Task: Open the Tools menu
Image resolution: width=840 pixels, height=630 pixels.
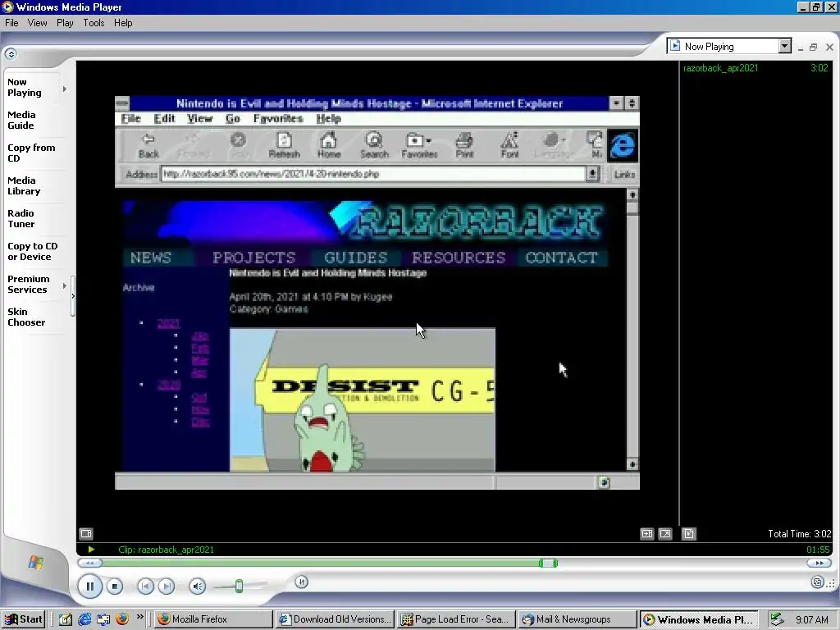Action: point(94,23)
